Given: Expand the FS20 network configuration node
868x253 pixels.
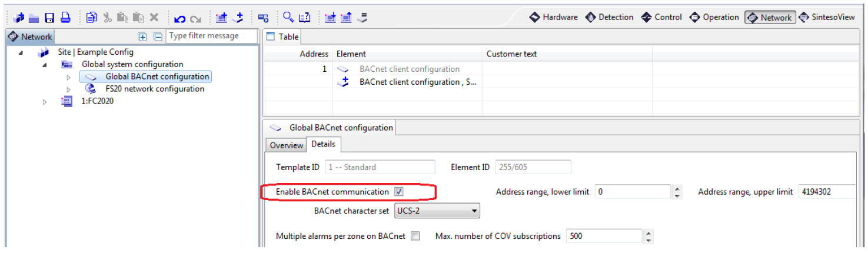Looking at the screenshot, I should pyautogui.click(x=69, y=89).
